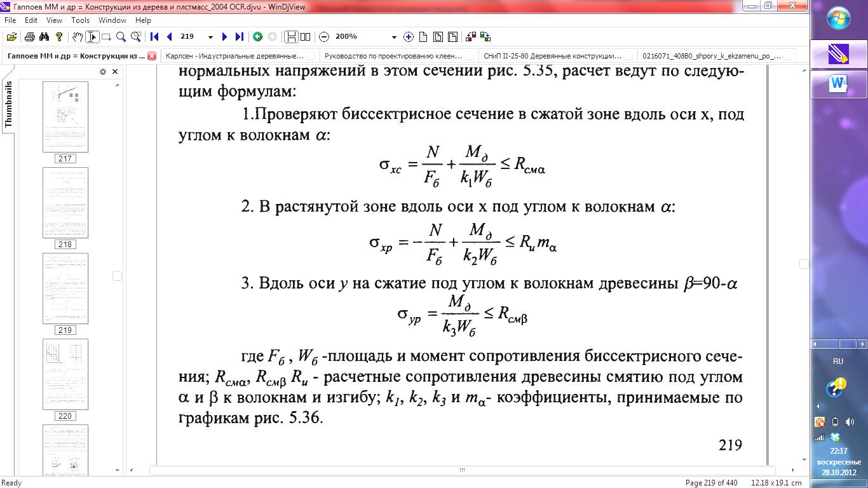Click the rotate left toolbar icon
Screen dimensions: 868x488
tap(471, 37)
